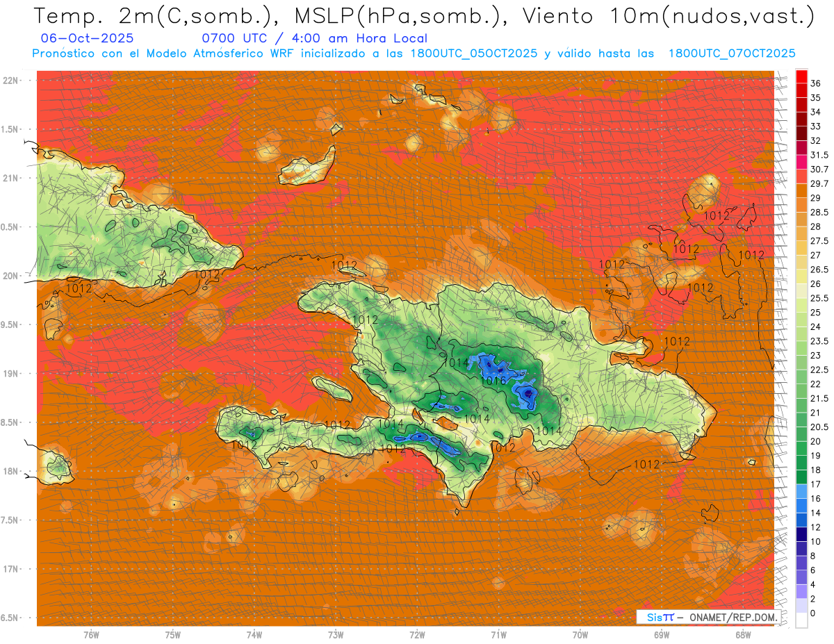Click the legend value "28.5"

pos(820,212)
